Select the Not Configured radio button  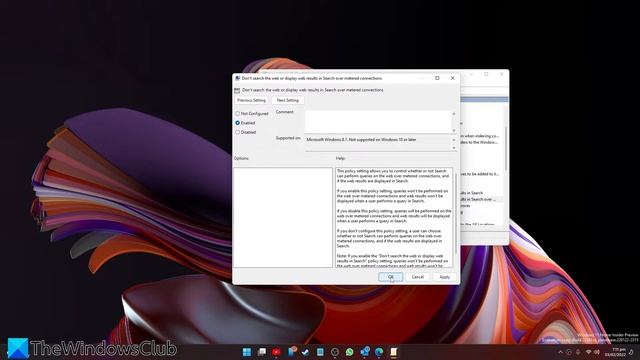[237, 113]
